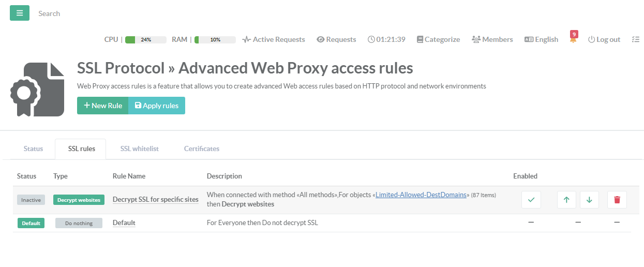Open the Default rule name
The image size is (644, 267).
pos(124,223)
